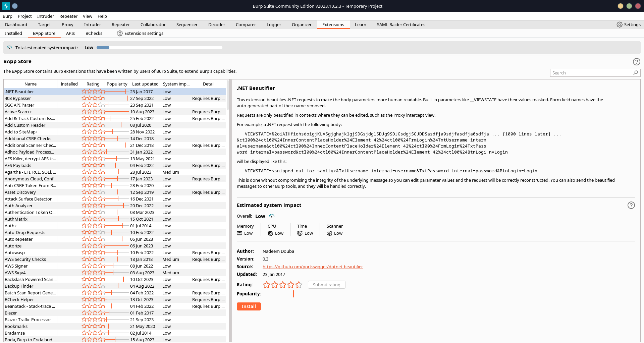Sort list by Popularity column header
Viewport: 644px width, 343px height.
click(117, 84)
